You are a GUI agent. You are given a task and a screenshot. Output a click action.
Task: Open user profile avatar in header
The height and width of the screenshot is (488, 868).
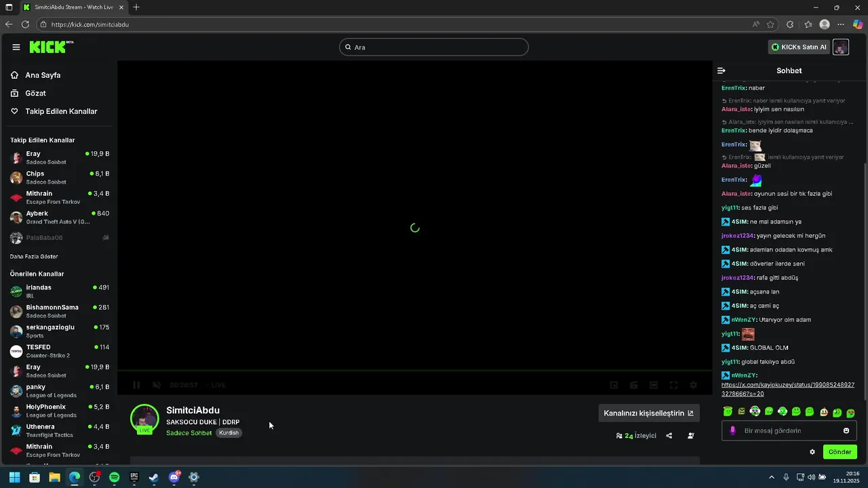coord(840,47)
